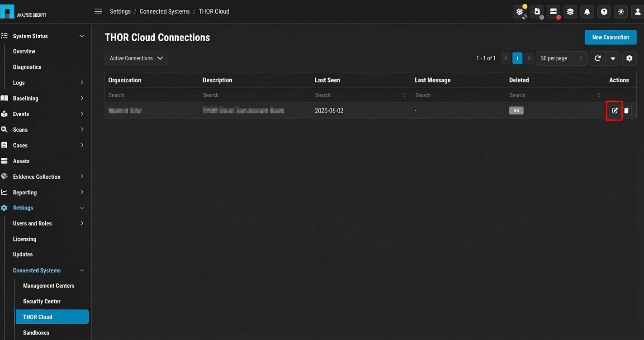Click the New Connection button
The width and height of the screenshot is (644, 340).
(x=611, y=38)
